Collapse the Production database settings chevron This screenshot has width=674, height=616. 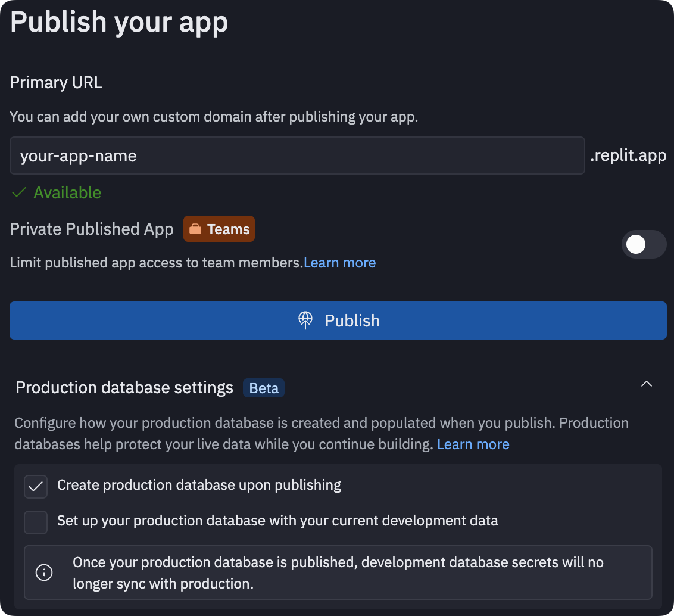pos(646,384)
